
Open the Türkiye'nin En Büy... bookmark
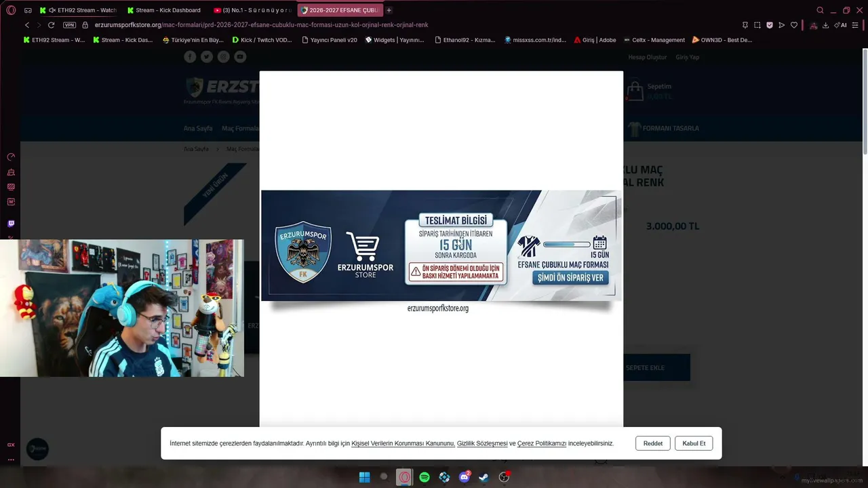tap(193, 40)
